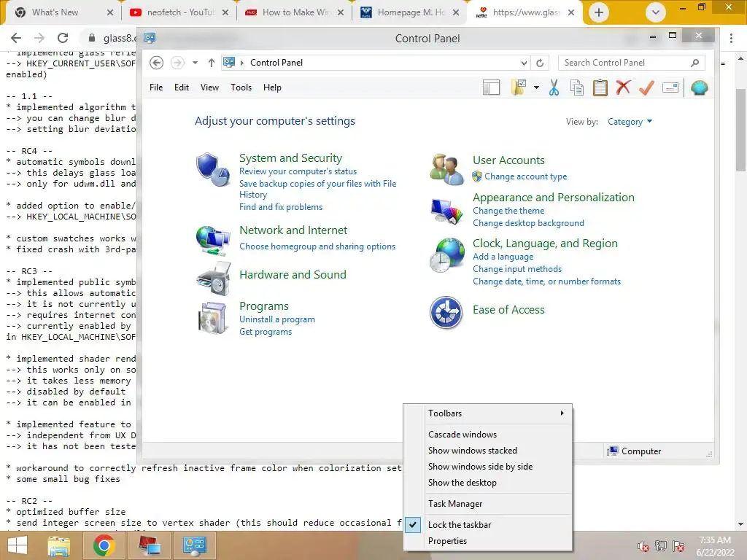Screen dimensions: 747x560
Task: Open the View by Category dropdown
Action: coord(630,122)
